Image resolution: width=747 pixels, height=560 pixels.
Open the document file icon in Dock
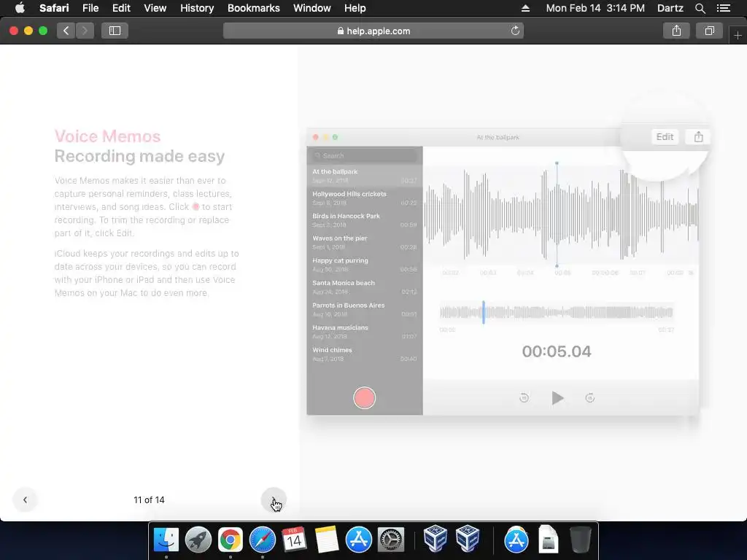[x=549, y=539]
